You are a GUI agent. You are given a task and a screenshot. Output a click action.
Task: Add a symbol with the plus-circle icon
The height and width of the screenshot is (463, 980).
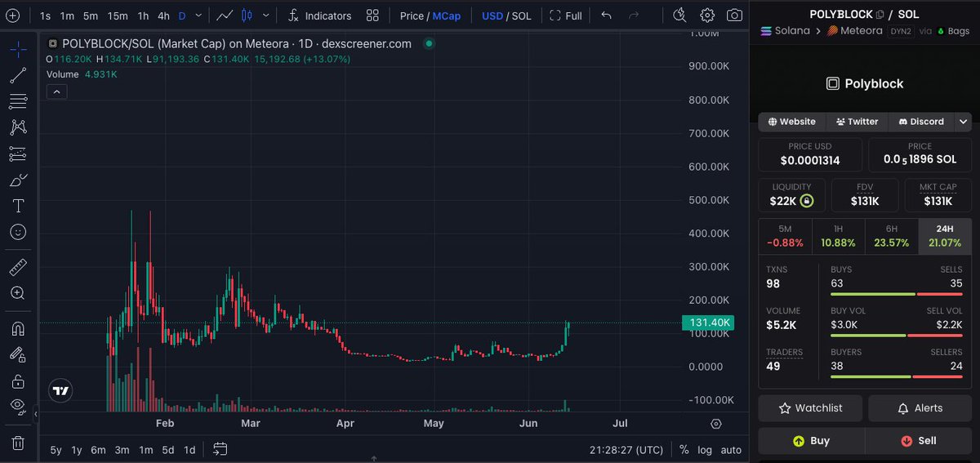click(12, 16)
